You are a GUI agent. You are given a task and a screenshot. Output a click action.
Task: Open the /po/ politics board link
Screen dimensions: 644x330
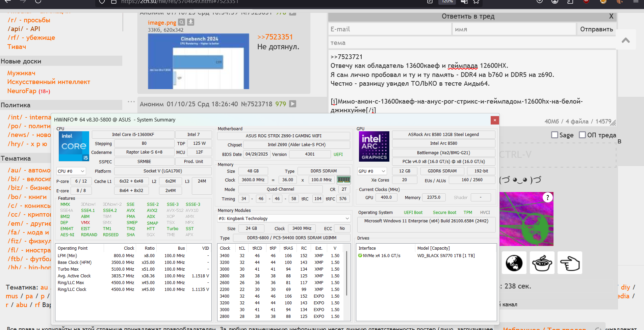pos(29,126)
